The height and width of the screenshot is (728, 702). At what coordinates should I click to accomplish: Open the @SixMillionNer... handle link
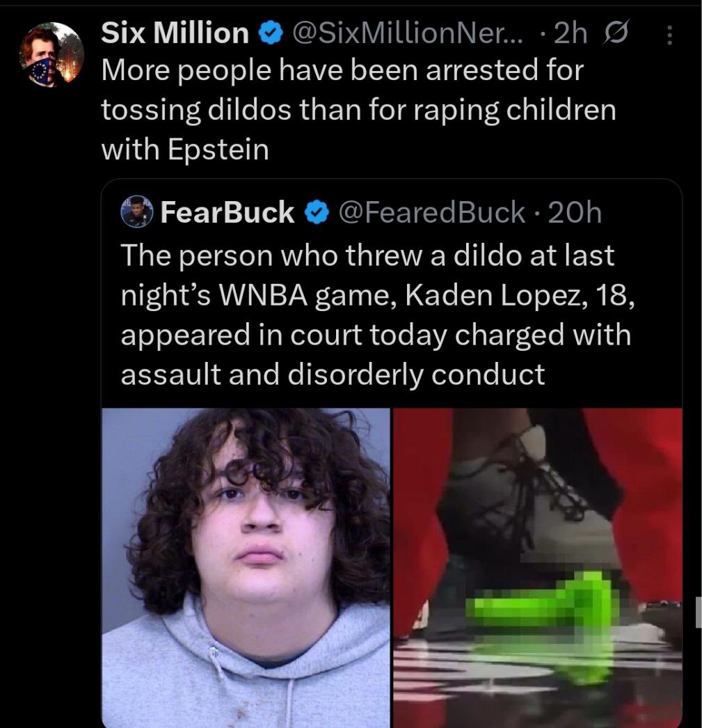[x=408, y=33]
